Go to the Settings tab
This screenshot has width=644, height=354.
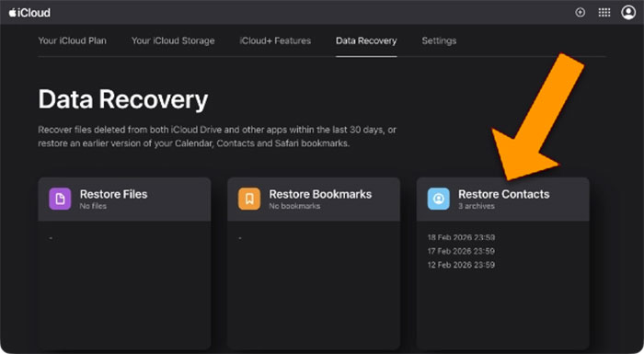tap(439, 40)
